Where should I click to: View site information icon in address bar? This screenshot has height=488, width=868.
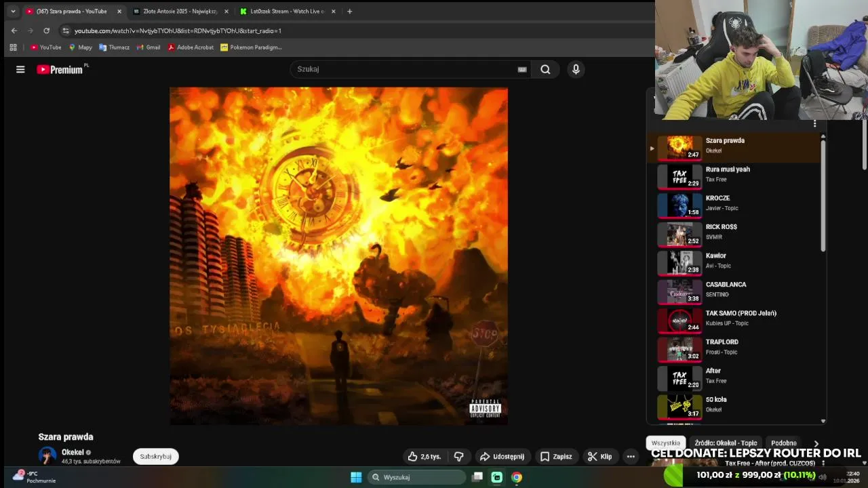(65, 30)
